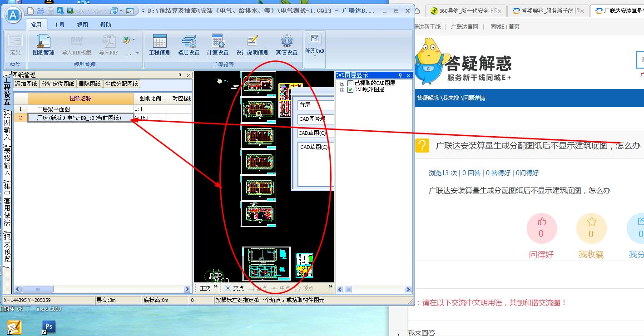Toggle 垂点 perpendicular snap
This screenshot has width=644, height=336.
257,288
